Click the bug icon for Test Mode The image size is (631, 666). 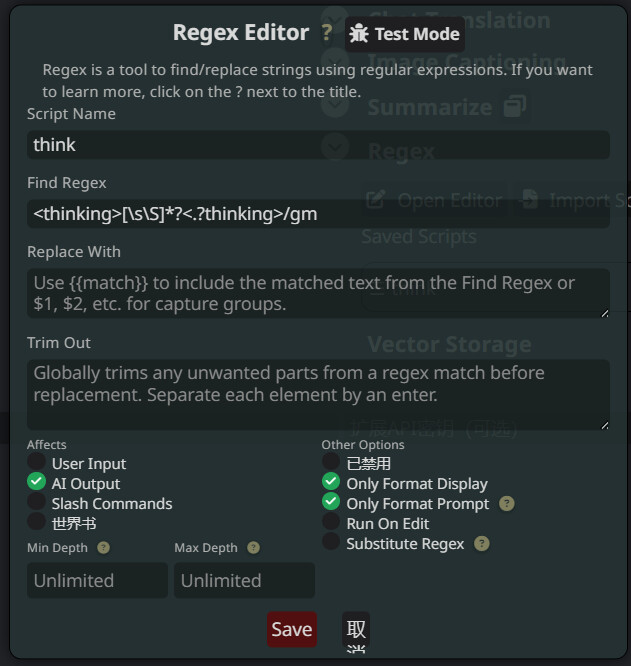[x=359, y=34]
